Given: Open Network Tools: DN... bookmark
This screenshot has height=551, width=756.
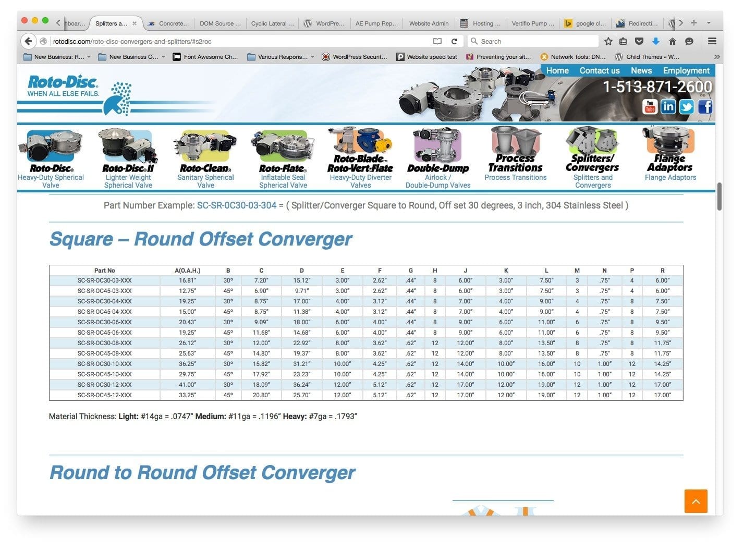Looking at the screenshot, I should pyautogui.click(x=573, y=57).
